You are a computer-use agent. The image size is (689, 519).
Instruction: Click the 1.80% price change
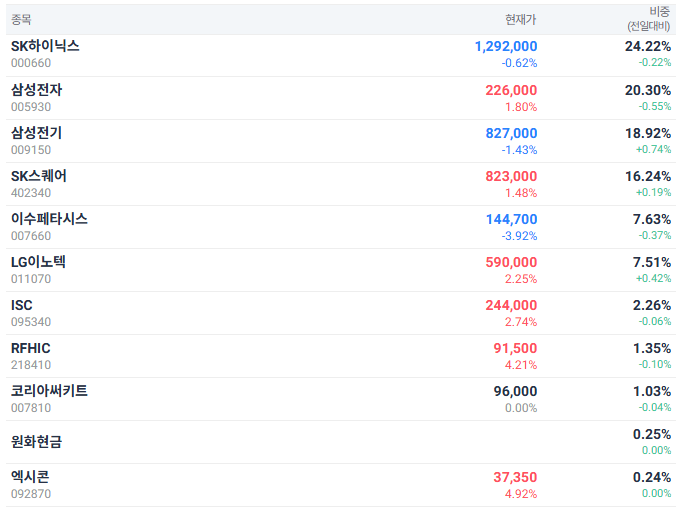(521, 107)
